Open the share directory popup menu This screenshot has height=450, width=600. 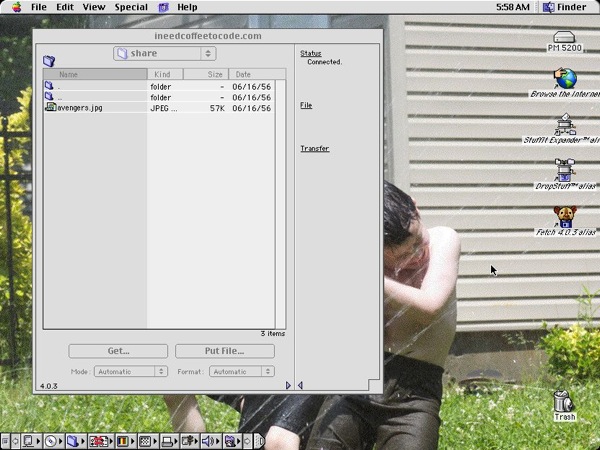click(165, 53)
